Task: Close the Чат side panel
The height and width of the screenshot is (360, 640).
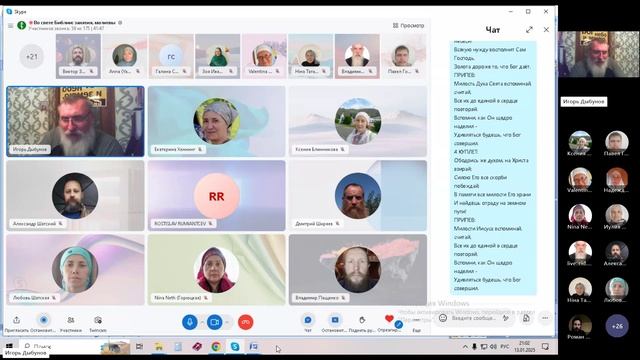Action: point(546,30)
